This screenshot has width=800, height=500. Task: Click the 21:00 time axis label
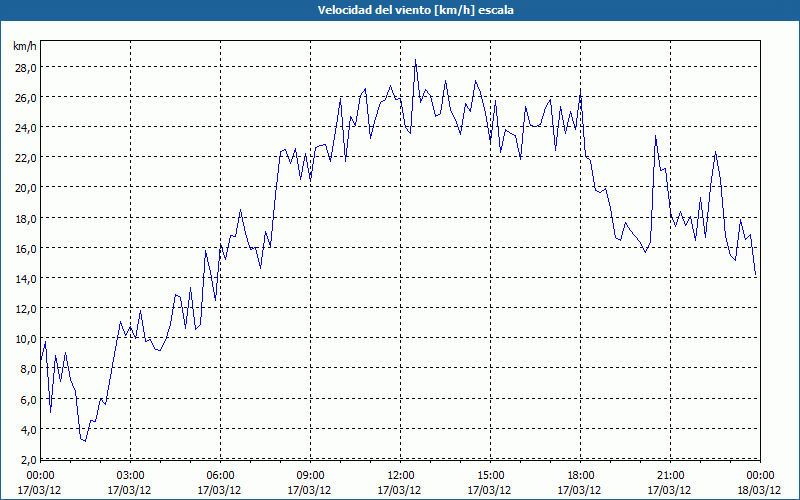[x=670, y=476]
